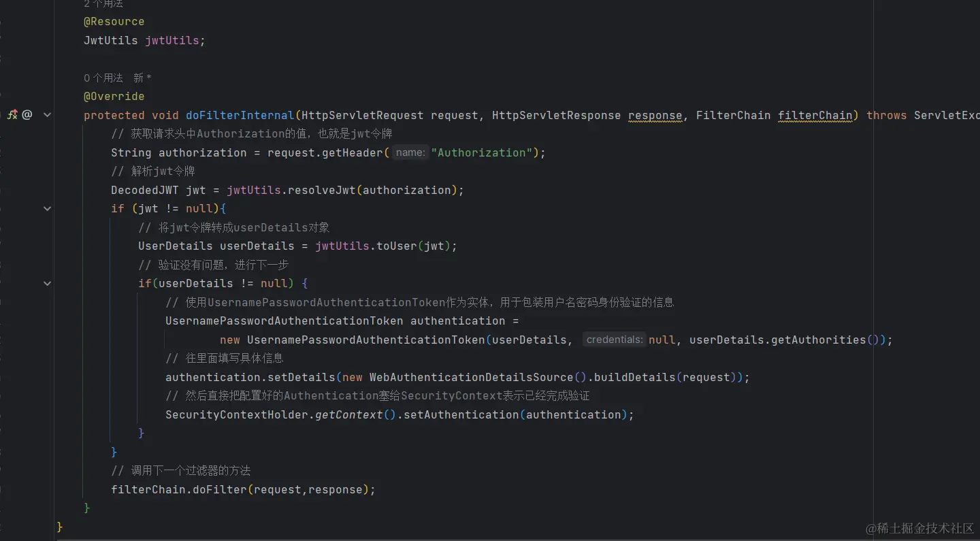Click the DecodedJWT type name
The image size is (980, 541).
click(145, 190)
